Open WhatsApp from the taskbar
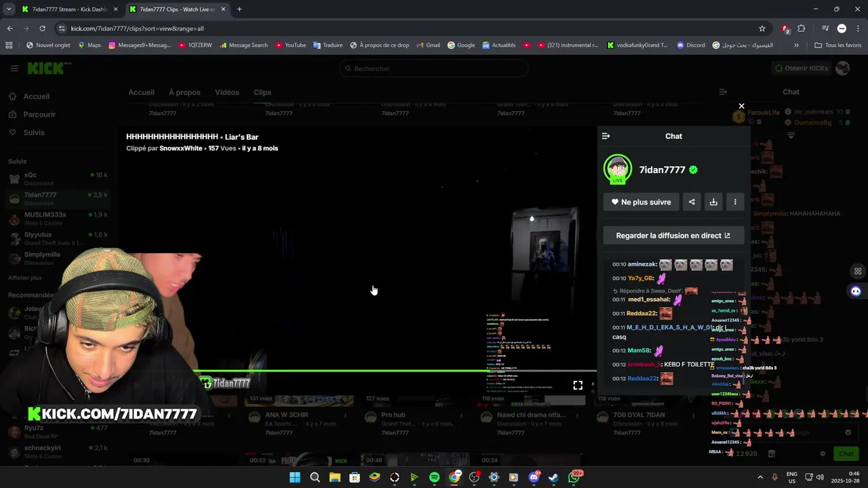The height and width of the screenshot is (488, 868). (x=574, y=477)
